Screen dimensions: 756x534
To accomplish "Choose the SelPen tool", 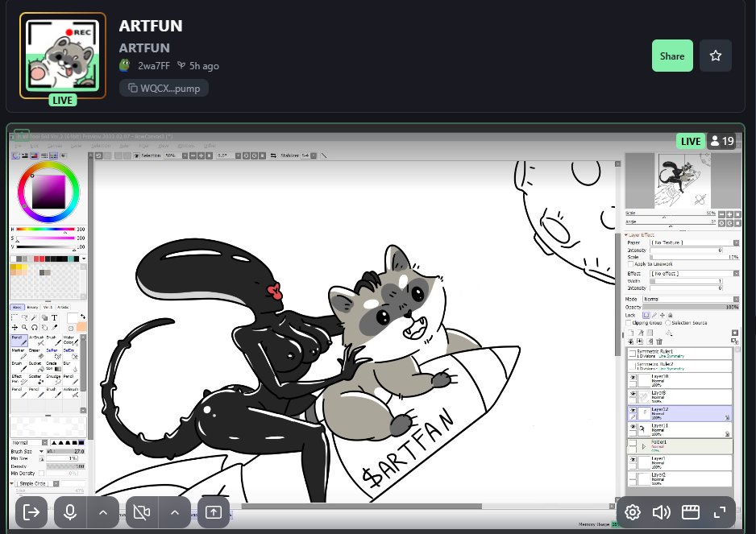I will click(x=53, y=354).
